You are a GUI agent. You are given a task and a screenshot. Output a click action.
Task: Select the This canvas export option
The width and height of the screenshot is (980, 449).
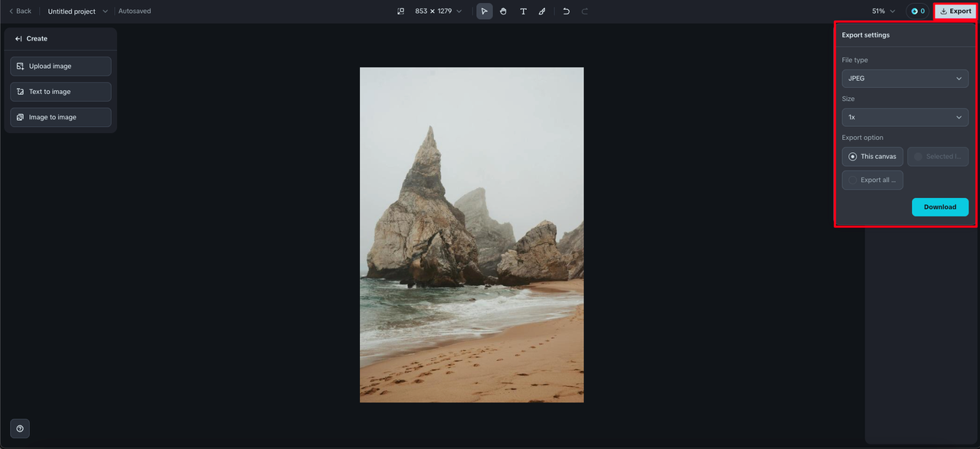pos(872,157)
